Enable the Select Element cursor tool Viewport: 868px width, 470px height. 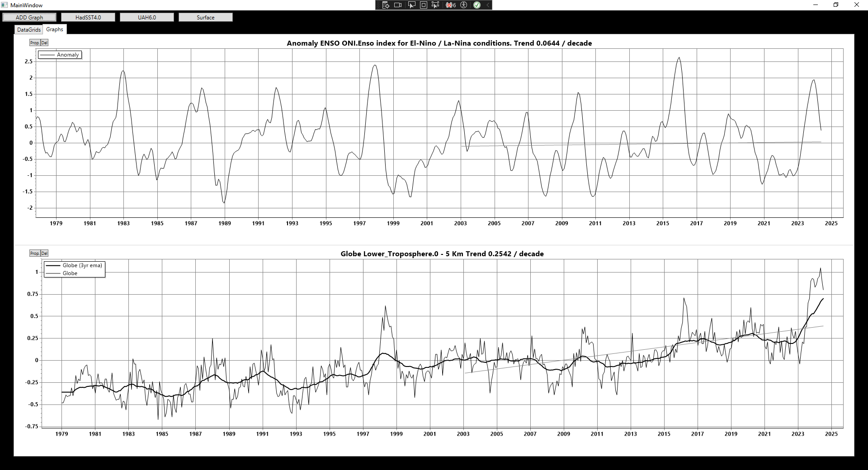tap(411, 5)
